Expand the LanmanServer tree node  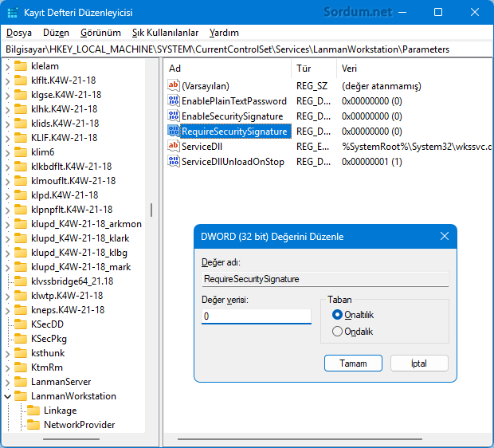8,382
